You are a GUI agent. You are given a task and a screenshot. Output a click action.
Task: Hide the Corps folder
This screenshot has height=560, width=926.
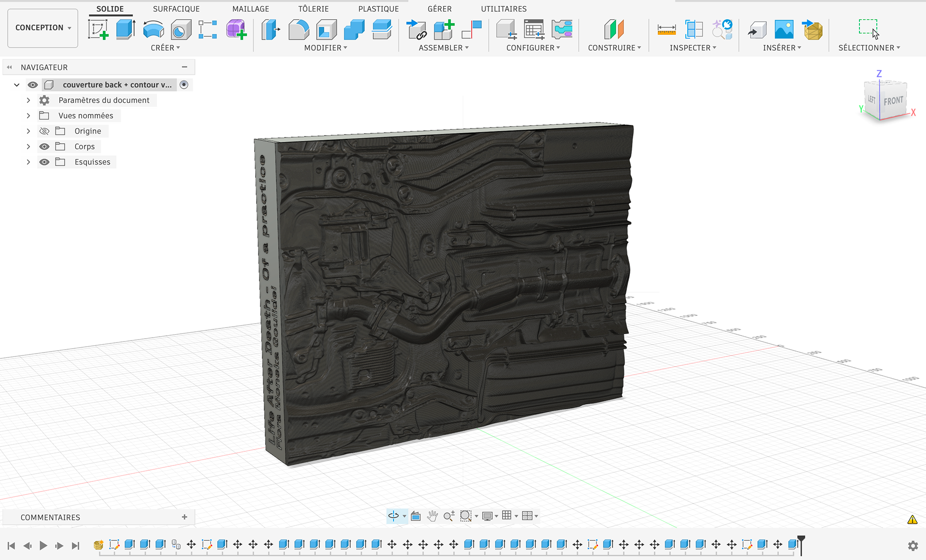44,147
